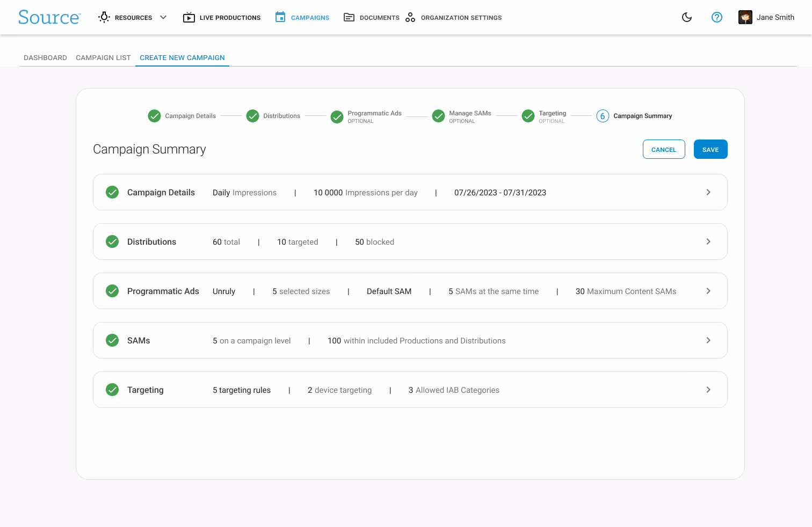Screen dimensions: 812x527
Task: Click the 'Unruly' text
Action: coord(224,291)
